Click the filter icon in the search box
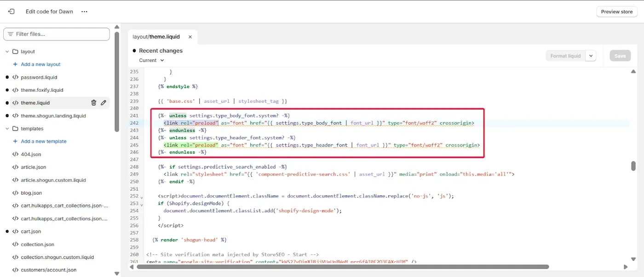Screen dimensions: 644x277 [x=10, y=34]
